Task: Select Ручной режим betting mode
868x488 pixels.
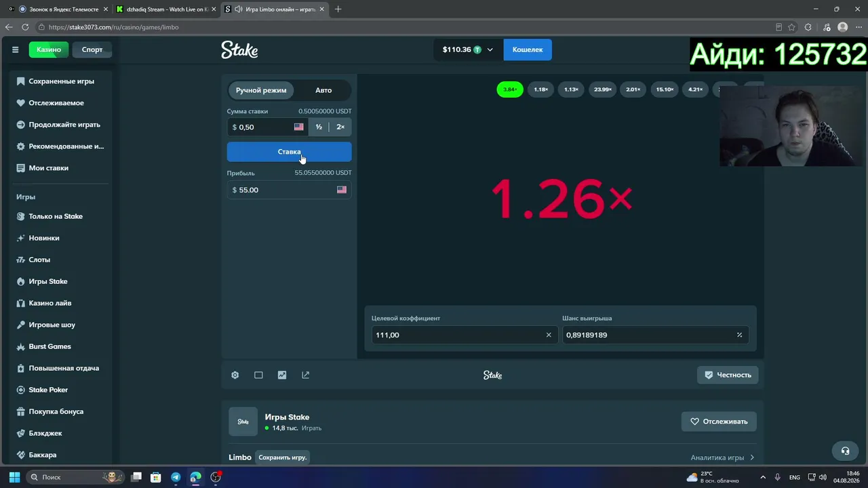Action: pos(261,90)
